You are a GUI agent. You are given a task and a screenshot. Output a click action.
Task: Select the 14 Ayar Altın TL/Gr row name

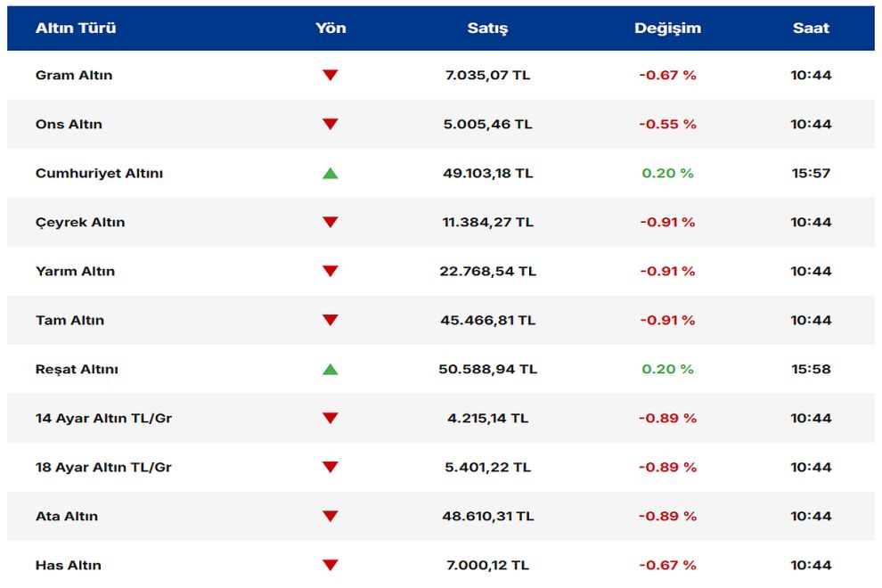(x=103, y=419)
